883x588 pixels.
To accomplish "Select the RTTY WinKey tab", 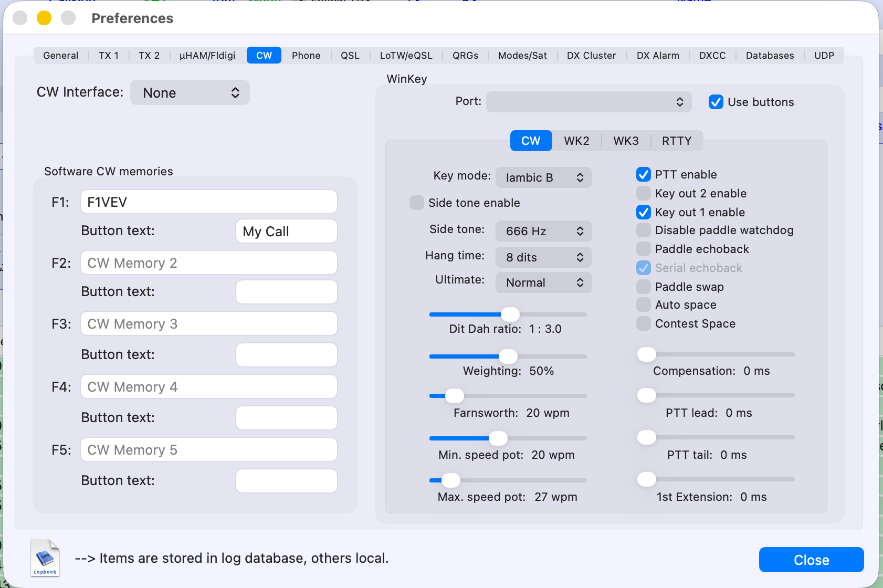I will tap(677, 141).
